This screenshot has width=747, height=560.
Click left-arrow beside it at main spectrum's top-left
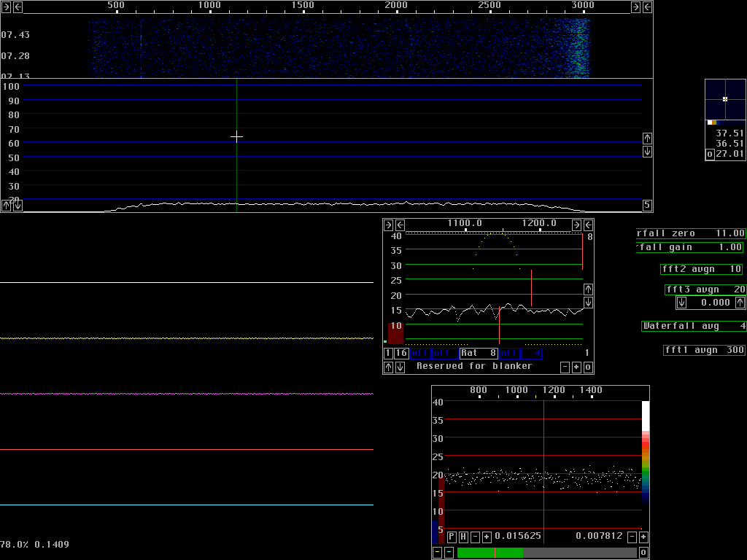(x=18, y=7)
